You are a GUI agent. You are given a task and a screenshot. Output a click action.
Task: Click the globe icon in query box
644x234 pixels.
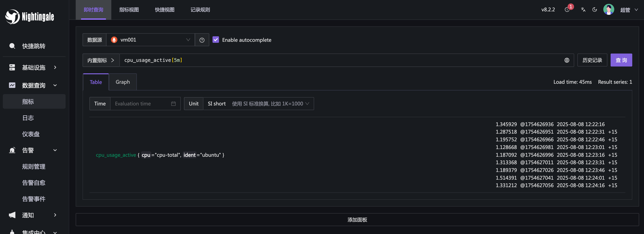point(567,60)
